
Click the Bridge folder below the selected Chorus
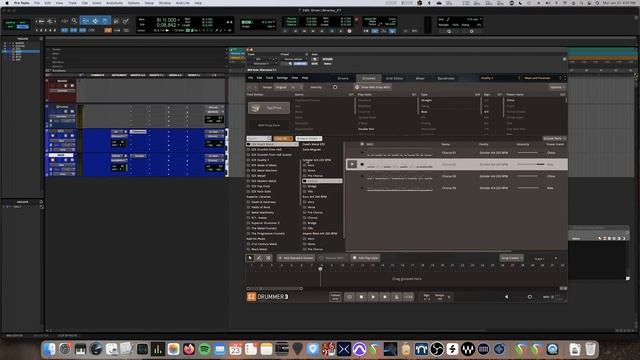tap(312, 186)
